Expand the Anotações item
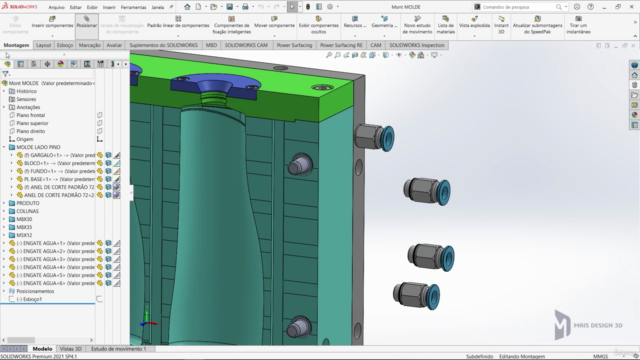Viewport: 640px width, 360px height. 4,107
